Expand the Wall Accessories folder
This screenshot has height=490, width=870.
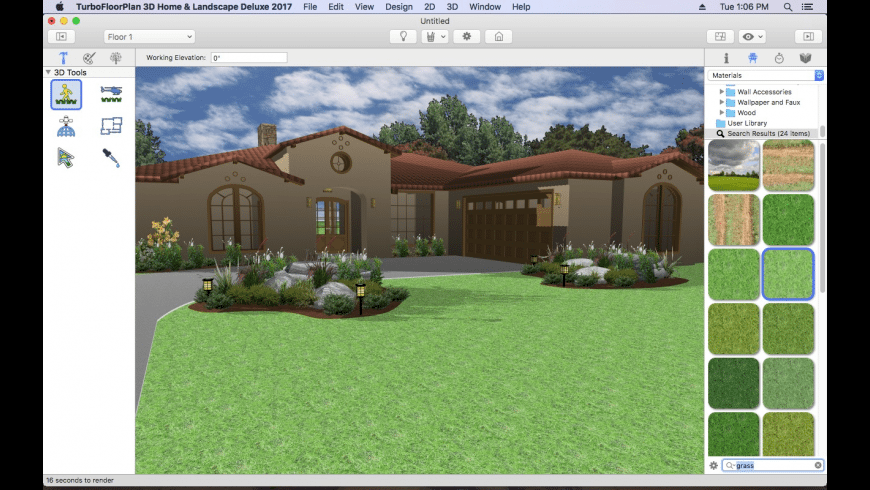click(x=721, y=92)
